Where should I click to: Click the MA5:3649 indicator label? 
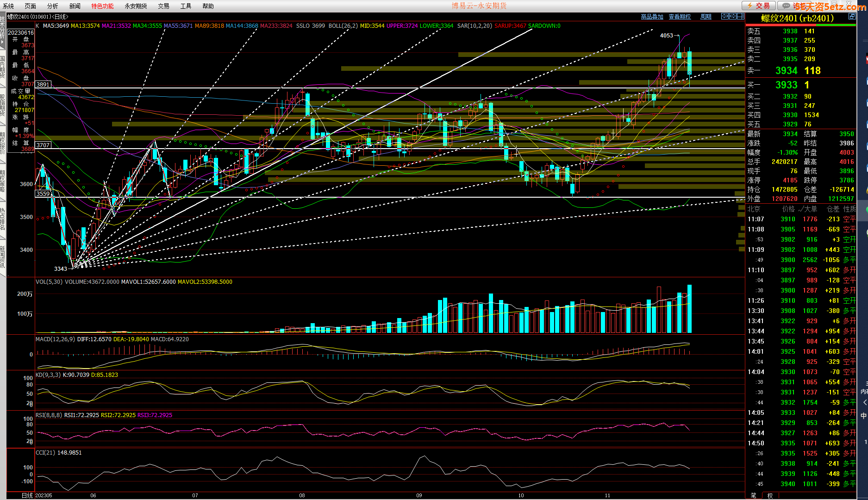click(56, 26)
